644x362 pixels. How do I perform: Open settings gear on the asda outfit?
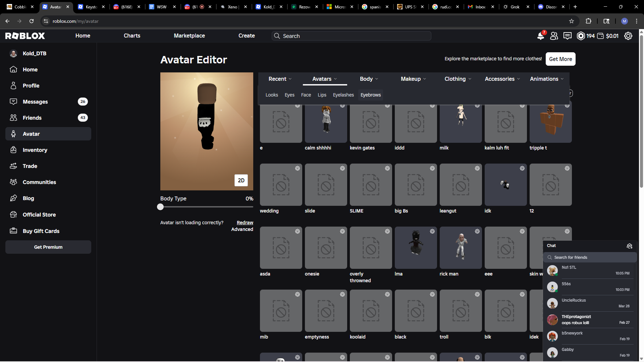point(298,231)
